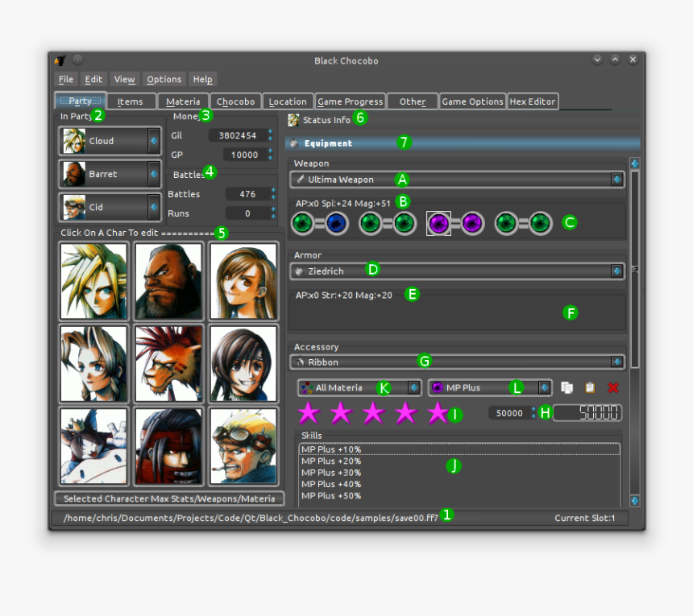Open the Edit menu
The width and height of the screenshot is (693, 616).
click(93, 80)
